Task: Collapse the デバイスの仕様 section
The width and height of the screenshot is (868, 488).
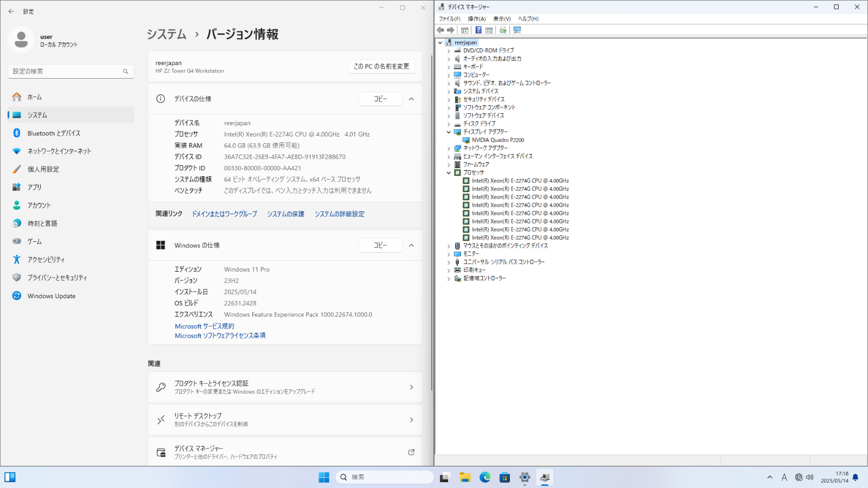Action: pyautogui.click(x=411, y=99)
